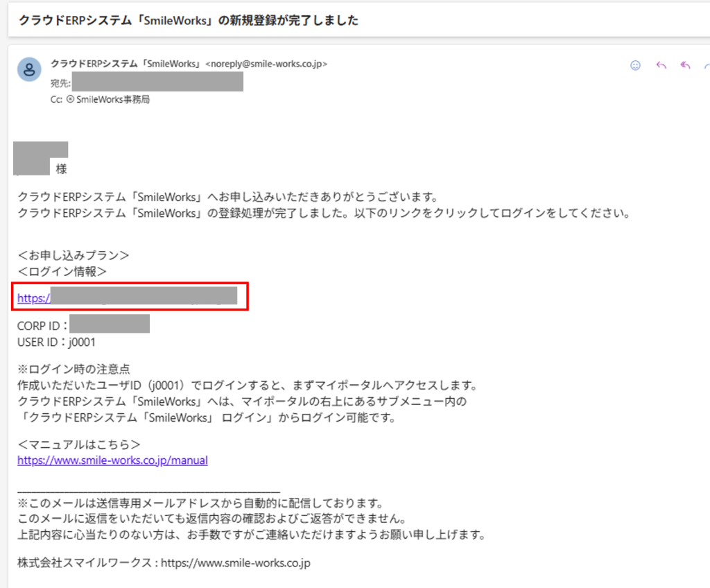Click the ※ログイン時の注意点 heading

point(73,369)
